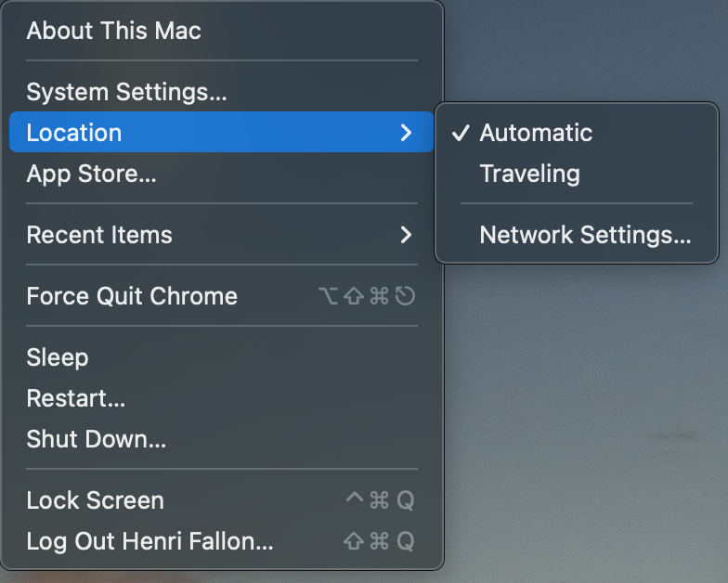Choose Shut Down option
Screen dimensions: 728x583
97,439
